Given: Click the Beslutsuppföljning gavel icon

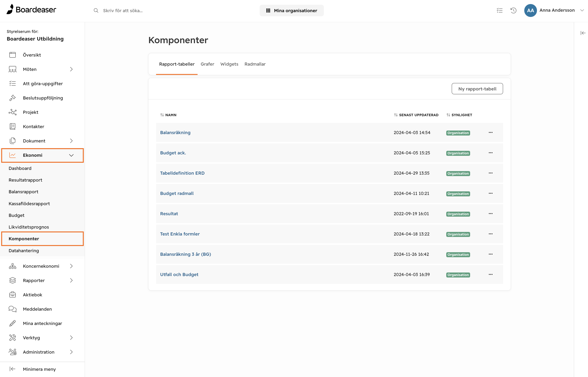Looking at the screenshot, I should point(12,98).
